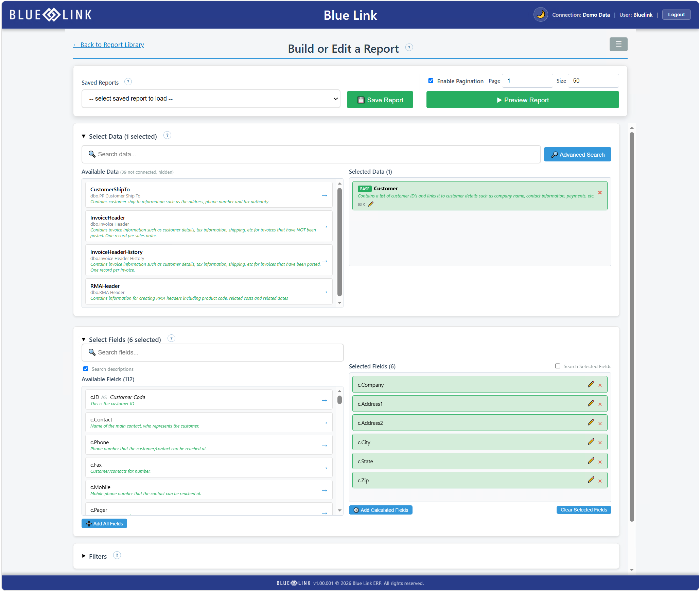This screenshot has height=591, width=700.
Task: Click the Available Fields list scrollbar
Action: (x=339, y=400)
